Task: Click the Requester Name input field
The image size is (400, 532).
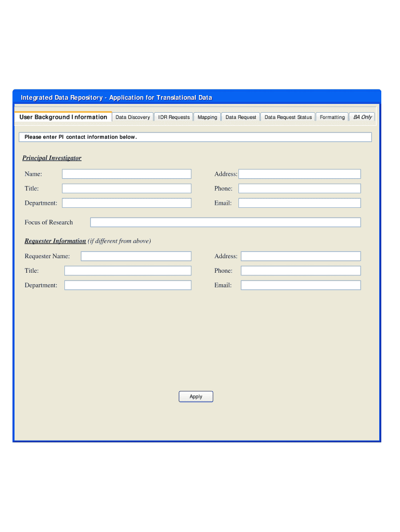Action: tap(136, 256)
